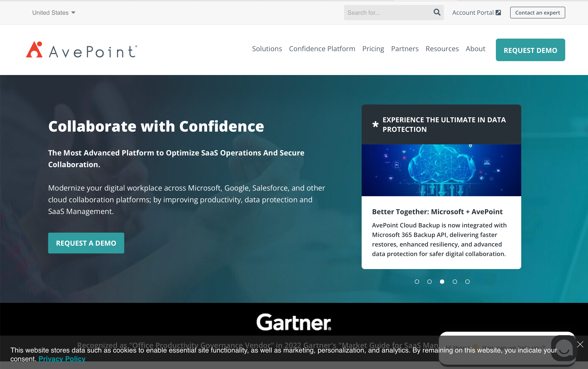This screenshot has height=369, width=588.
Task: Open the Confidence Platform menu
Action: [322, 49]
